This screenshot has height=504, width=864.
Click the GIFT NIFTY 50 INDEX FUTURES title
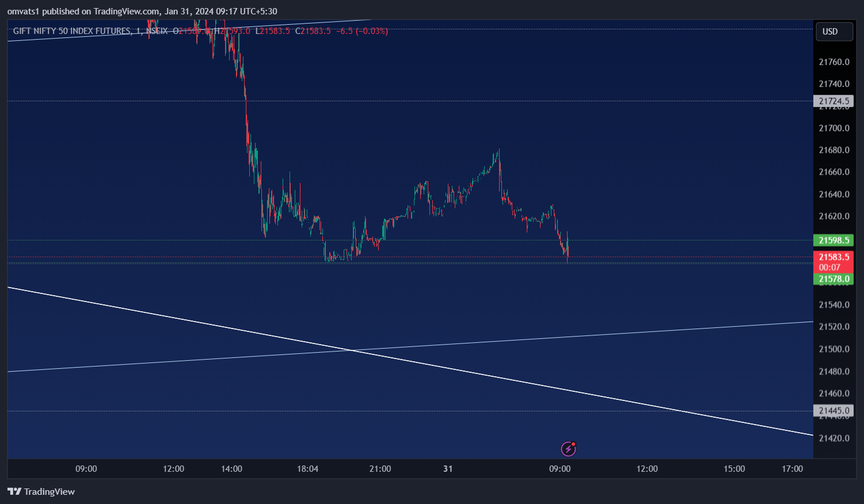72,31
